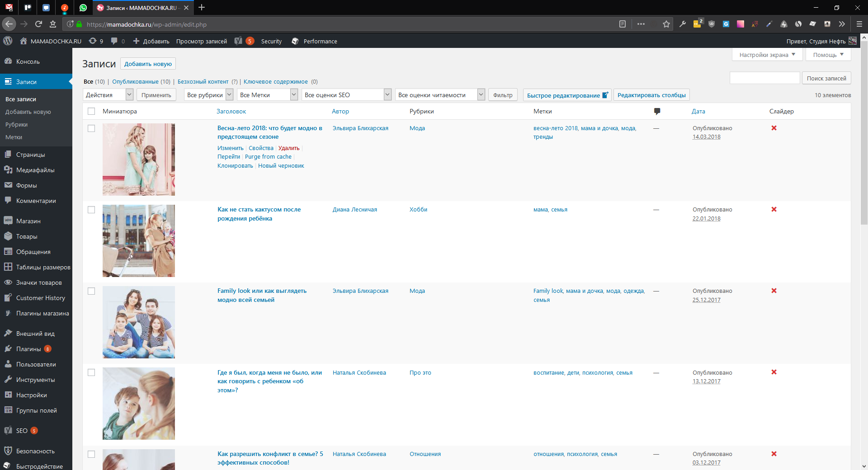This screenshot has width=868, height=470.
Task: Click Удалить link under the first post
Action: point(289,148)
